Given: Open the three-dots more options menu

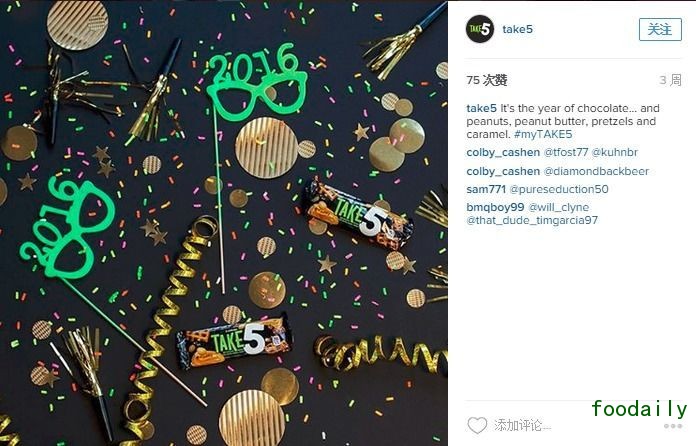Looking at the screenshot, I should pyautogui.click(x=673, y=426).
